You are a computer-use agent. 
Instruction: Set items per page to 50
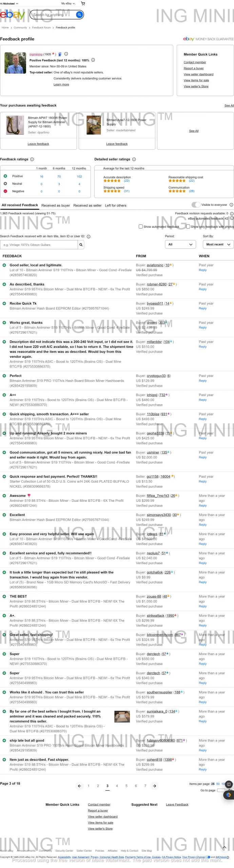218,784
